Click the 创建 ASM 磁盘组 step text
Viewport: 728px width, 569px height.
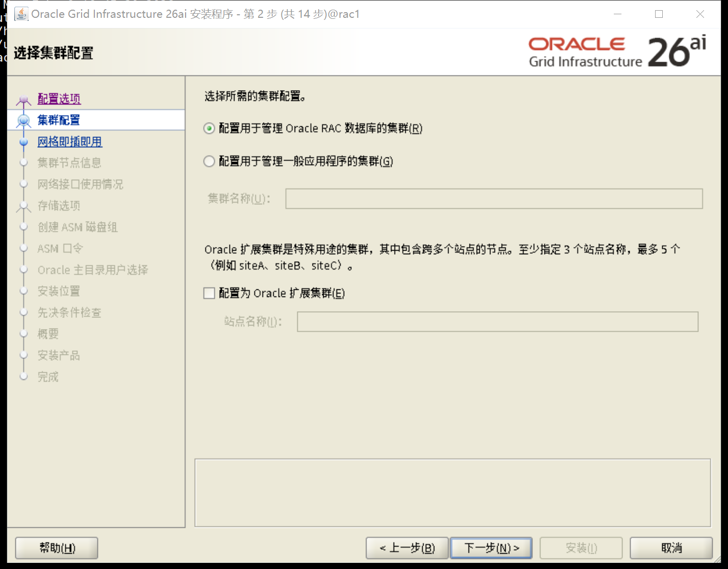coord(77,227)
